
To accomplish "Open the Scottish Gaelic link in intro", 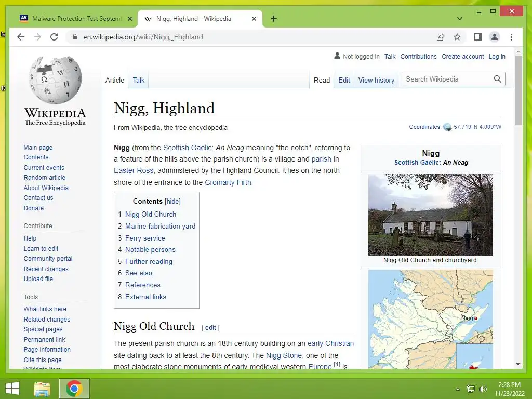I will coord(188,148).
